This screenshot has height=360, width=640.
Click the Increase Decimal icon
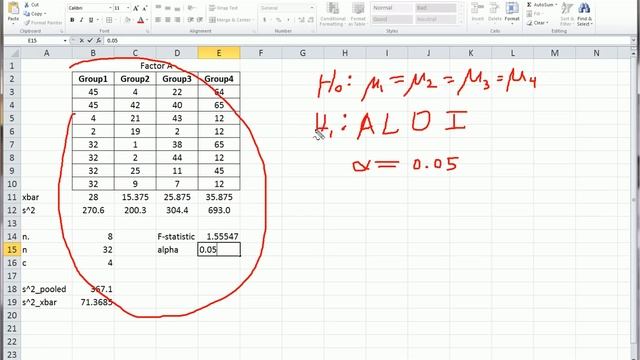(301, 20)
